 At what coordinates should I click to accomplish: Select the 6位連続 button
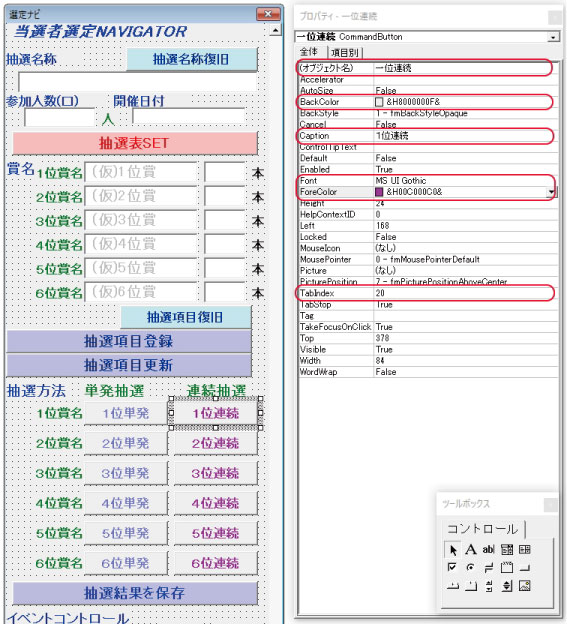216,563
